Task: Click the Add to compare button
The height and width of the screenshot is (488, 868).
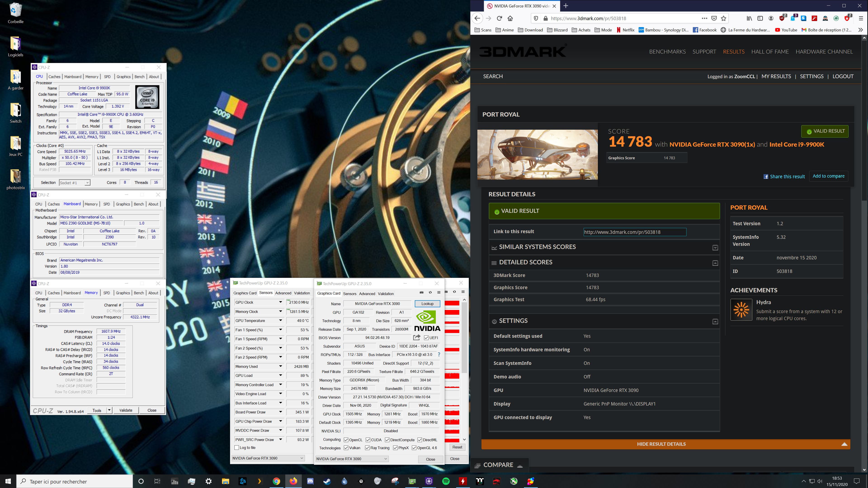Action: [x=829, y=176]
